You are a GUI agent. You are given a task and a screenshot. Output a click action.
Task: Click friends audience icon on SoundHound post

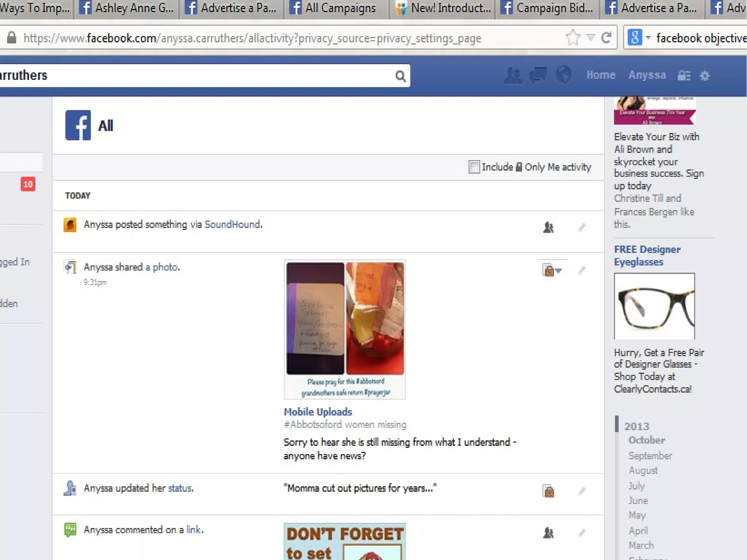coord(548,228)
